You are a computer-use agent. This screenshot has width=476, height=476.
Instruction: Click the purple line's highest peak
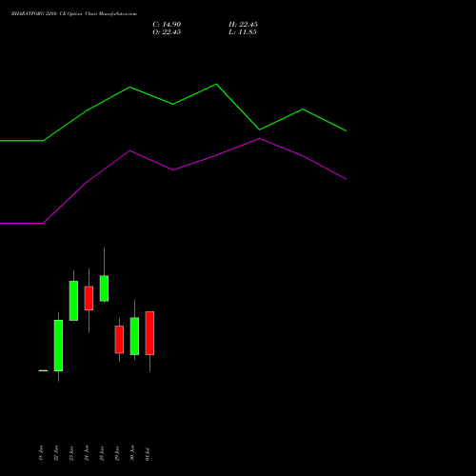pyautogui.click(x=260, y=138)
